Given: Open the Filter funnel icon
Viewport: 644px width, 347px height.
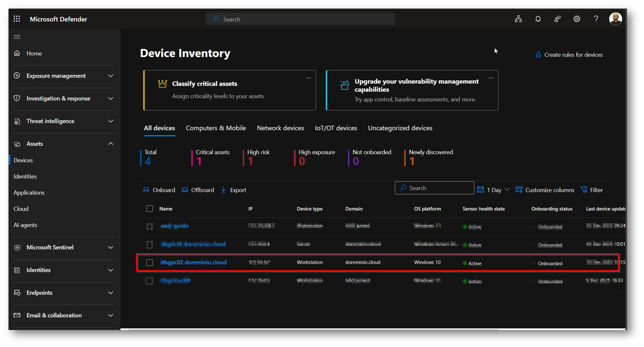Looking at the screenshot, I should pos(584,190).
